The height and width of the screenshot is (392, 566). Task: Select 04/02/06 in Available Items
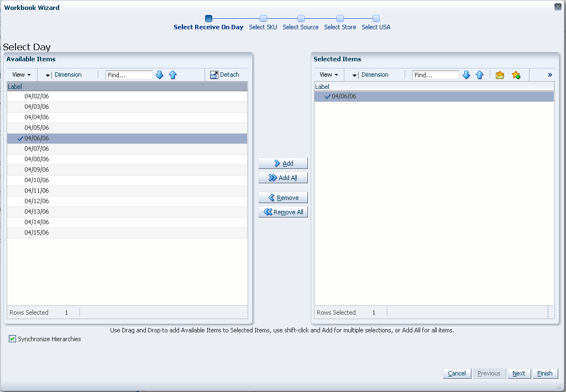tap(127, 96)
